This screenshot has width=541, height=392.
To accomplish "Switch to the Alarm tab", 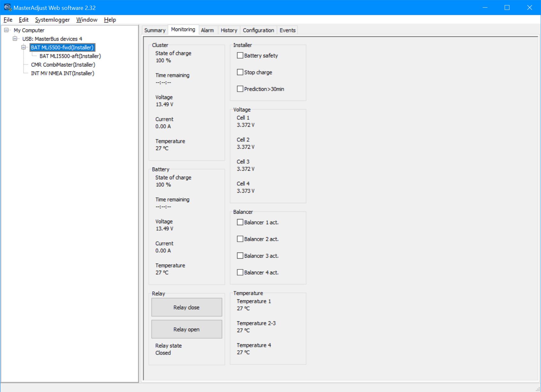I will tap(208, 30).
